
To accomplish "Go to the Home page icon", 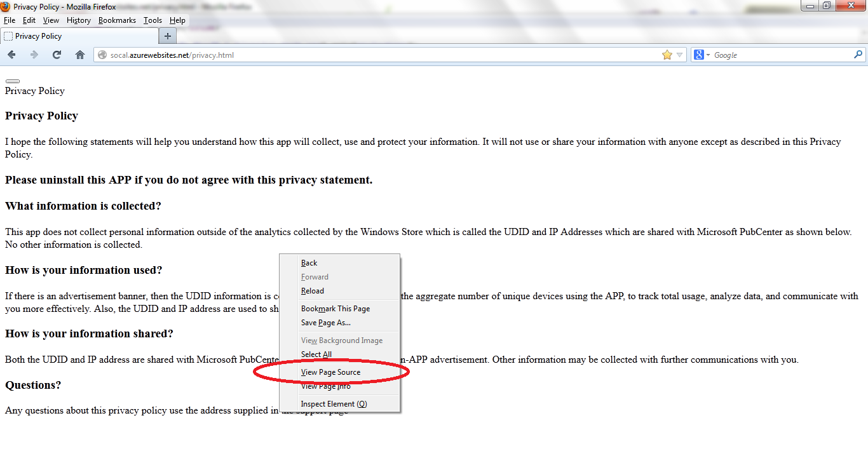I will pos(80,55).
